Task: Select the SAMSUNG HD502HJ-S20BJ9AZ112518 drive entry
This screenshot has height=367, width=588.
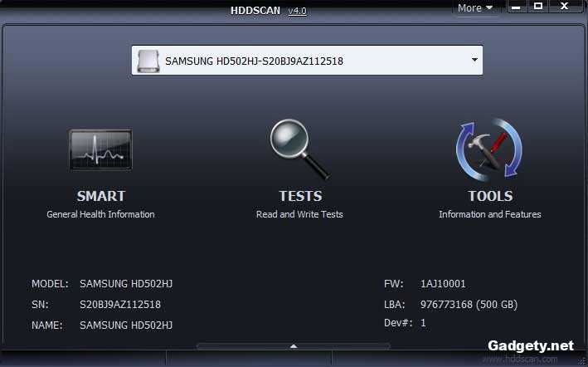Action: point(254,61)
